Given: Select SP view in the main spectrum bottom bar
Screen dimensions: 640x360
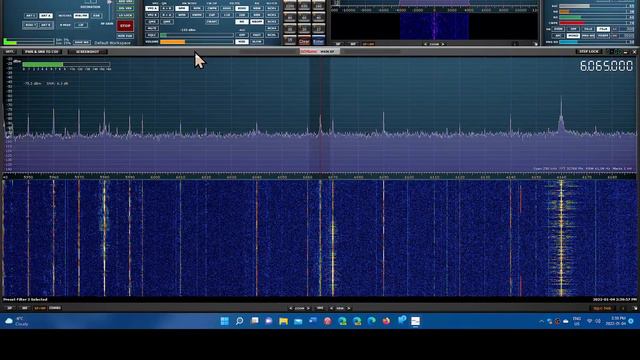Looking at the screenshot, I should (9, 308).
